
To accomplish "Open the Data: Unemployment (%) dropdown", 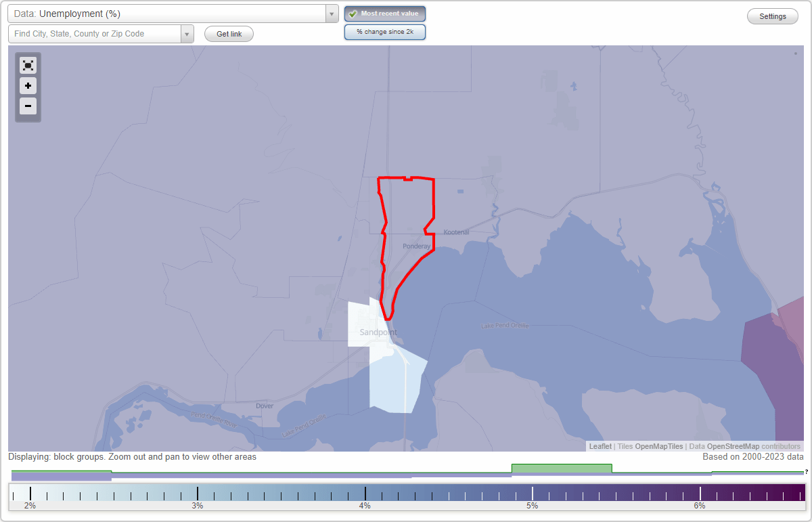I will click(173, 14).
